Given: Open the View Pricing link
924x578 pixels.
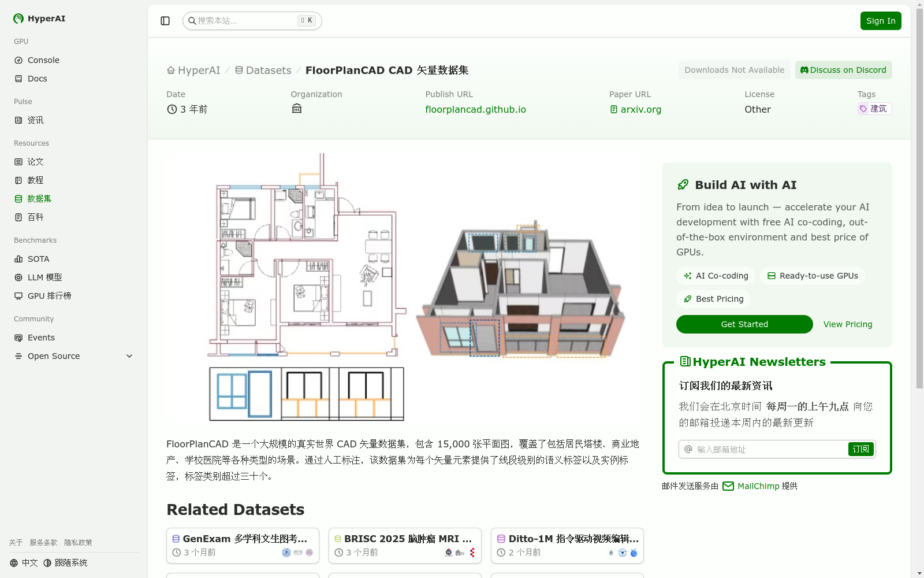Looking at the screenshot, I should click(x=848, y=324).
